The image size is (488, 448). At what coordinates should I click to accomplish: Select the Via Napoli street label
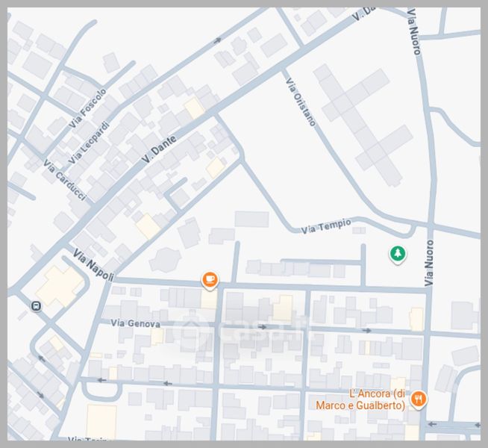[x=94, y=267]
